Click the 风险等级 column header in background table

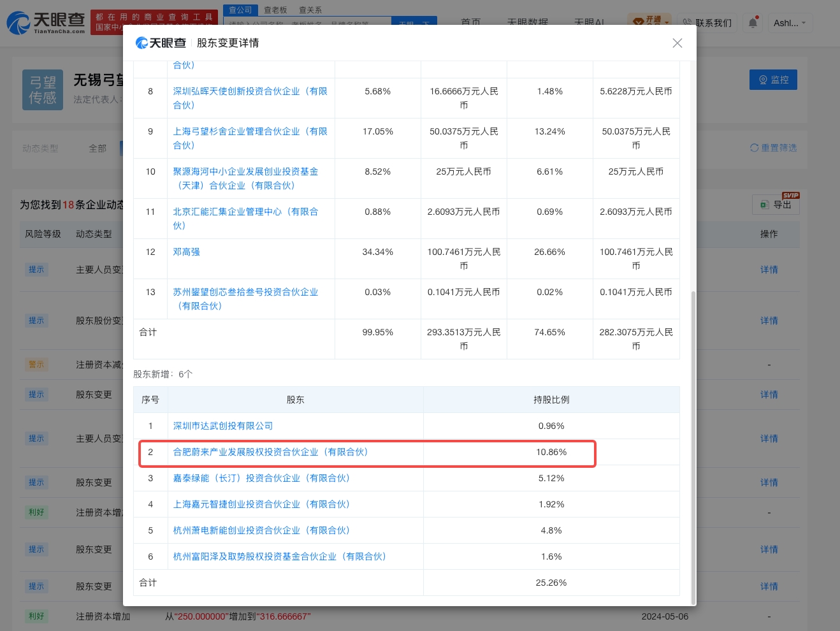click(43, 234)
